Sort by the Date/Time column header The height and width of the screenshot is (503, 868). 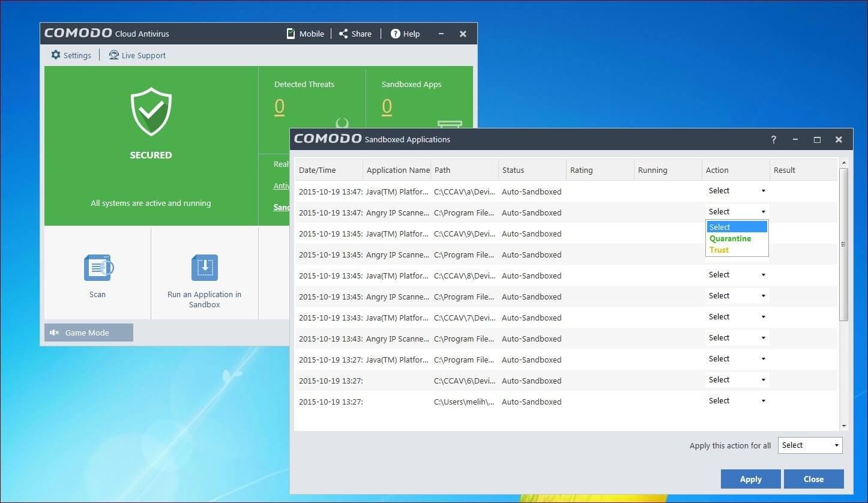(318, 170)
